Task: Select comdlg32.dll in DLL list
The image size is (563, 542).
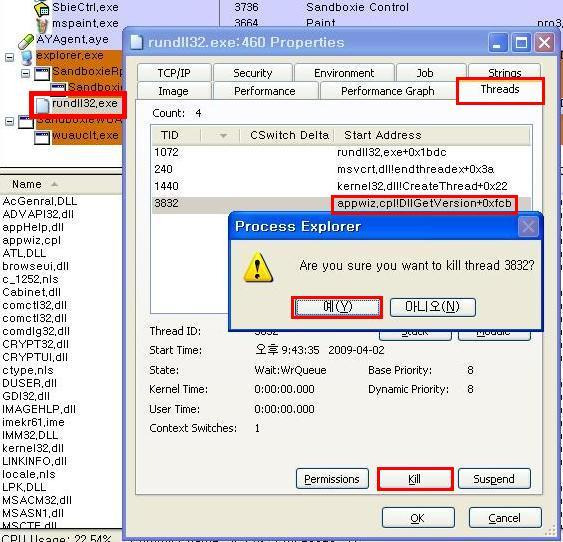Action: pos(36,331)
